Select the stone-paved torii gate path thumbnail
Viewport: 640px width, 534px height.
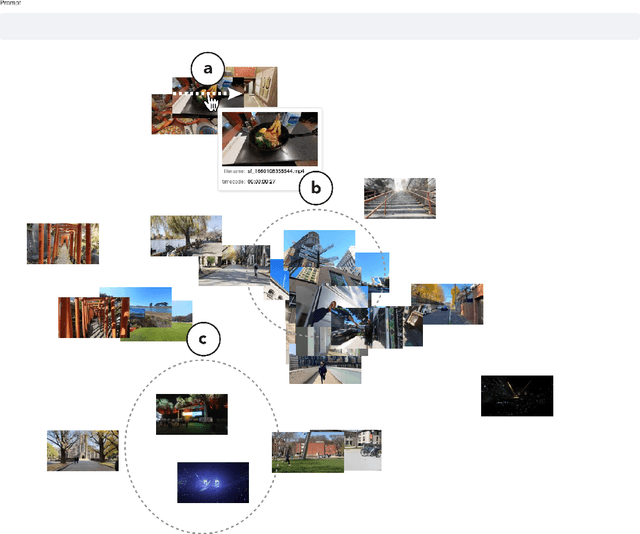[63, 243]
